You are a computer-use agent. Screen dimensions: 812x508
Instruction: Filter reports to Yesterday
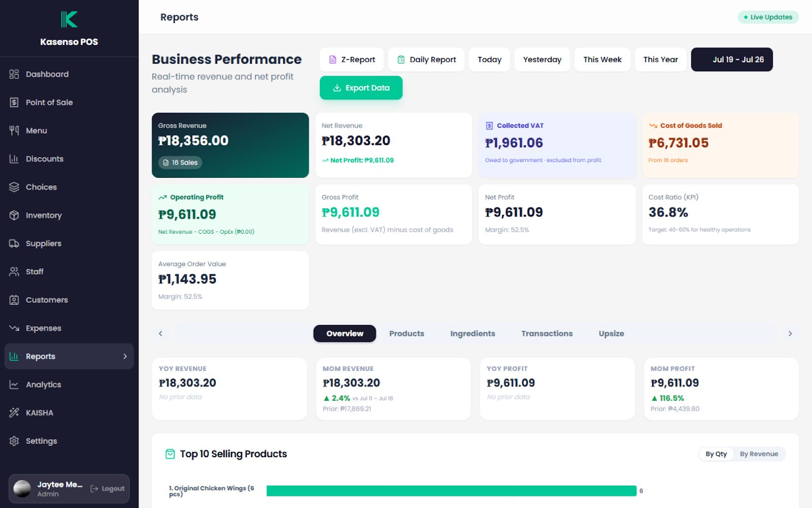(x=542, y=59)
